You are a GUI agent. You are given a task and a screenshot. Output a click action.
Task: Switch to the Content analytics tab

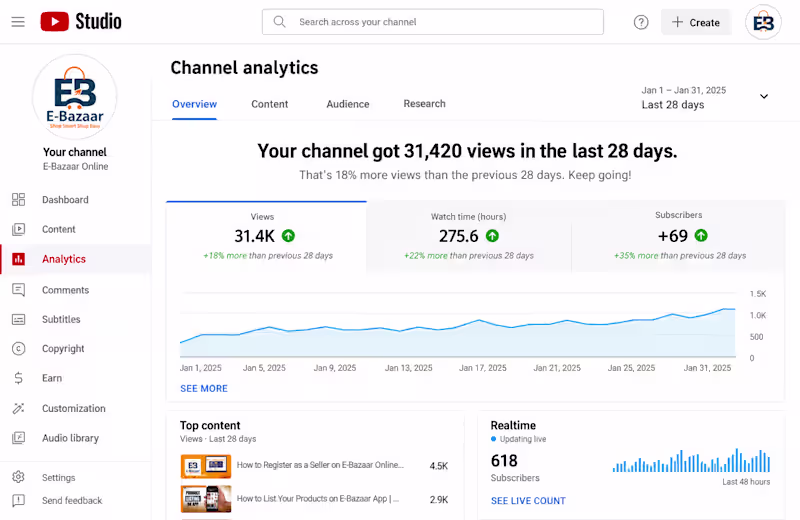tap(269, 104)
